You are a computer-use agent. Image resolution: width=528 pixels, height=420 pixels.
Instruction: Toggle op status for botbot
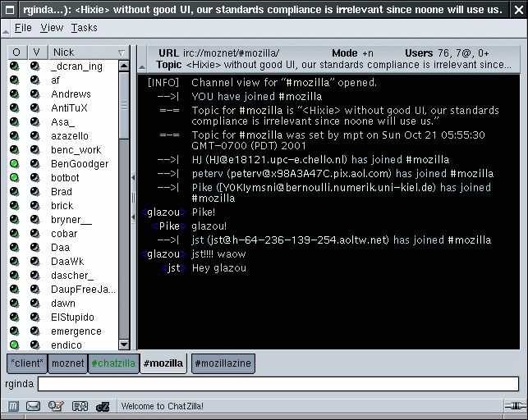15,177
